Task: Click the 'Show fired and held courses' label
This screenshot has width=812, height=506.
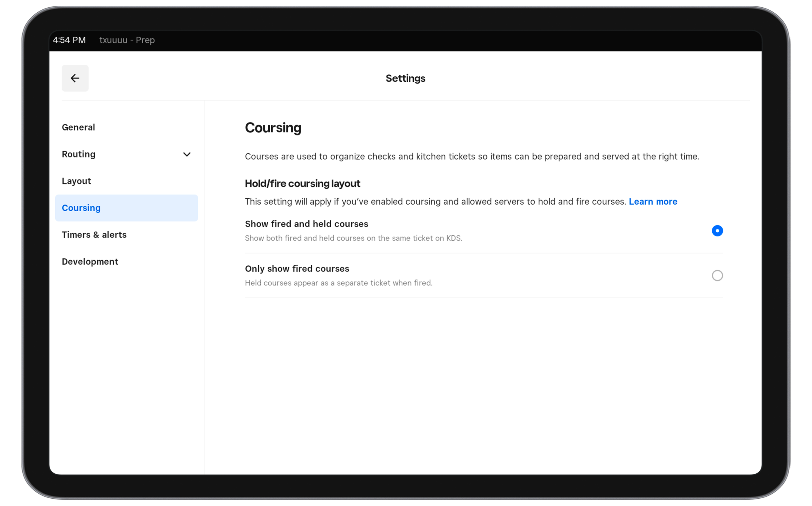Action: 307,224
